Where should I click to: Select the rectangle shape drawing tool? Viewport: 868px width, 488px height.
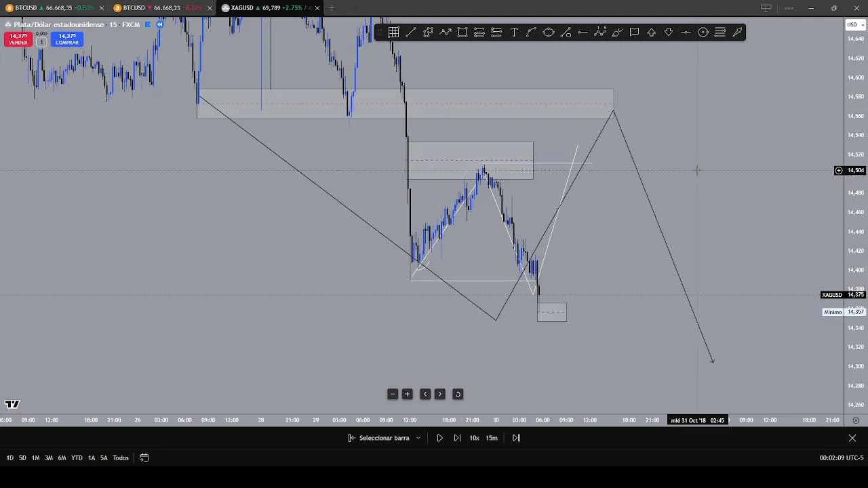(462, 32)
